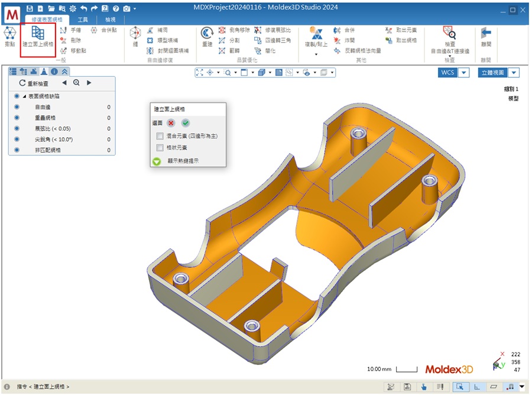Select the 倒角移除 tool

[x=234, y=30]
